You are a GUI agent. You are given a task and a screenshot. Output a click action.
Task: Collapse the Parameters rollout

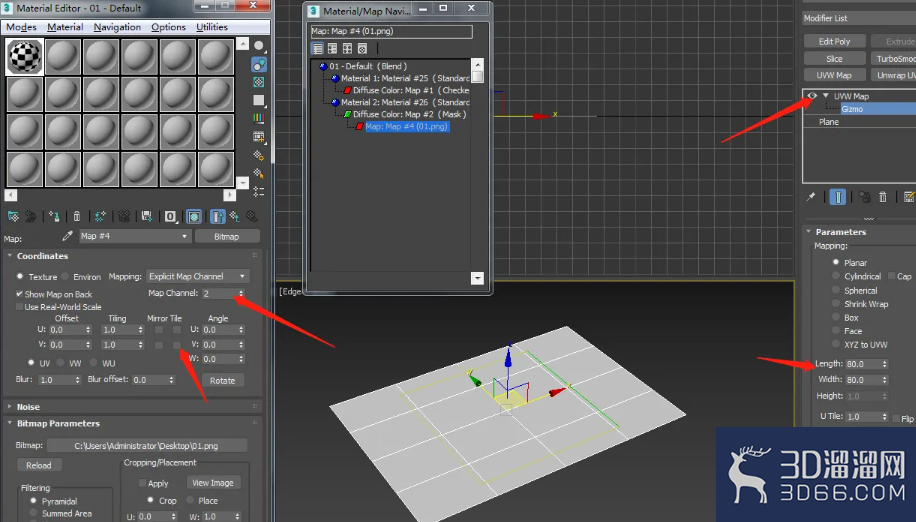coord(809,232)
